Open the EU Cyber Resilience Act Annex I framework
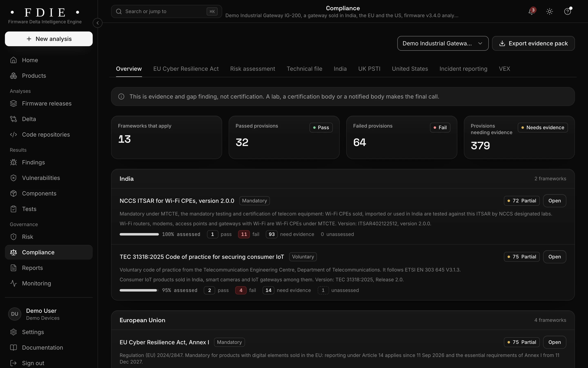The height and width of the screenshot is (368, 588). click(554, 342)
